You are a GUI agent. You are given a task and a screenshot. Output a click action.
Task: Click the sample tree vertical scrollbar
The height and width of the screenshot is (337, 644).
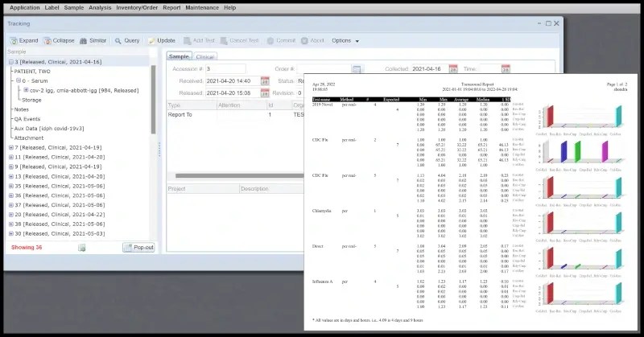[154, 100]
